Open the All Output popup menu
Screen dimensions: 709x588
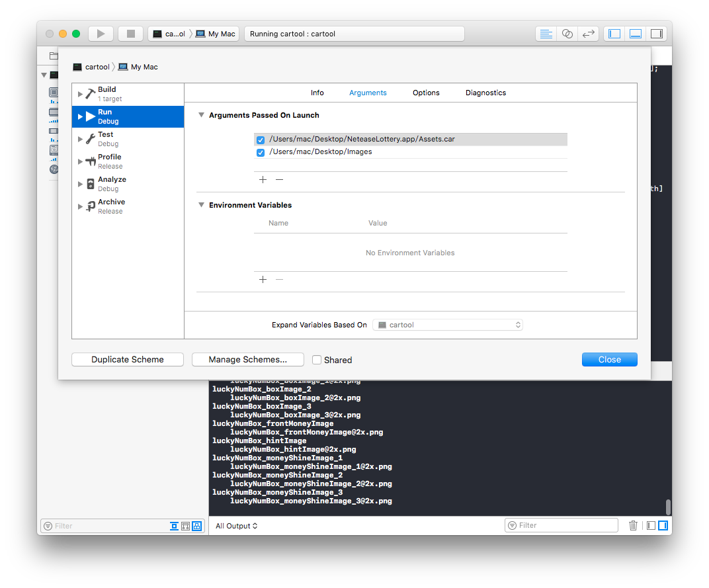(237, 526)
